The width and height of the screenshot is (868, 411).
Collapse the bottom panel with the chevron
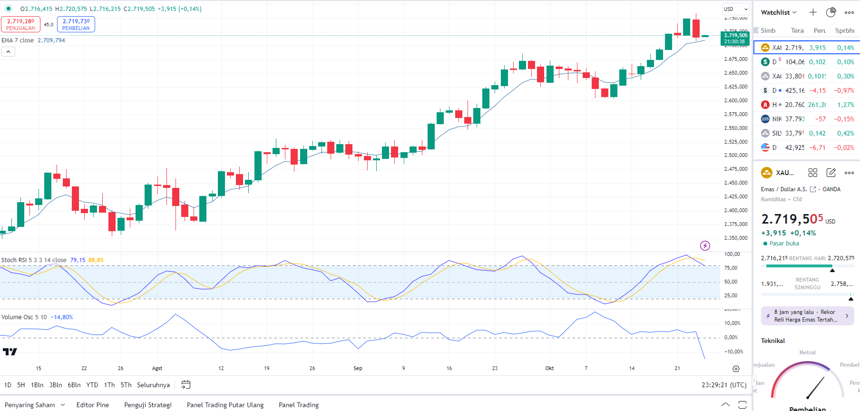725,405
